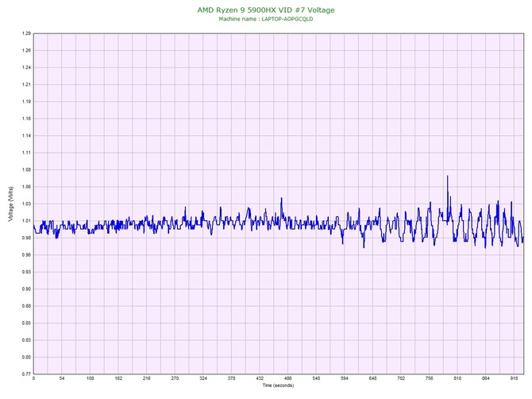Screen dimensions: 532x399
Task: Click the 594 seconds x-axis tick label
Action: 345,378
